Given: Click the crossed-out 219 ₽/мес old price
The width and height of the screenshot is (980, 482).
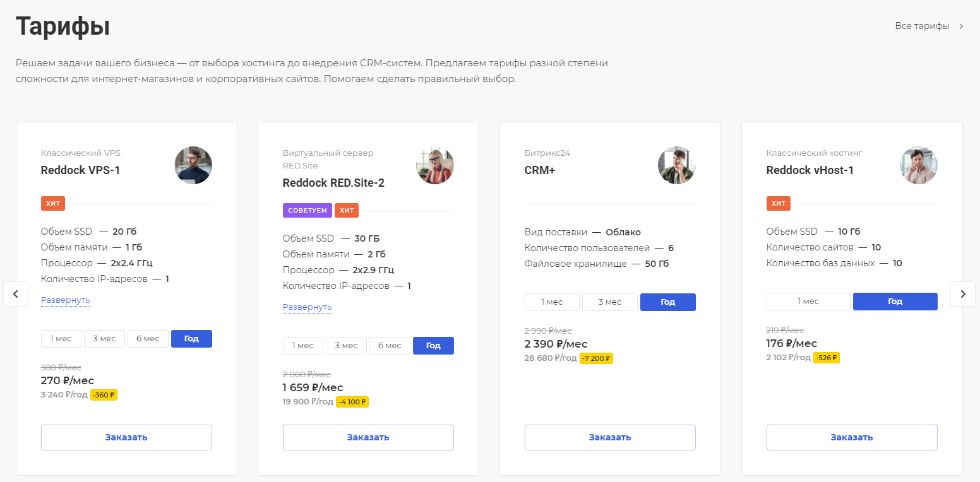Looking at the screenshot, I should [x=786, y=330].
